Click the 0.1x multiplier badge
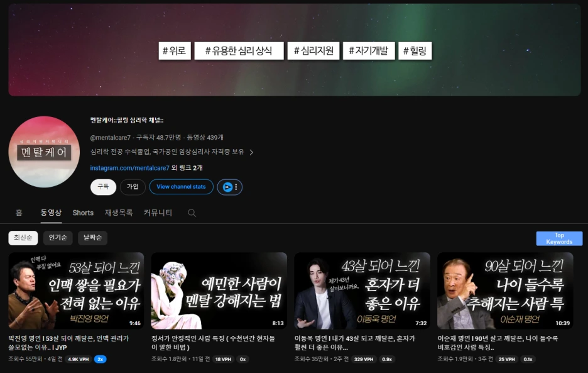Screen dimensions: 588x373 point(528,360)
